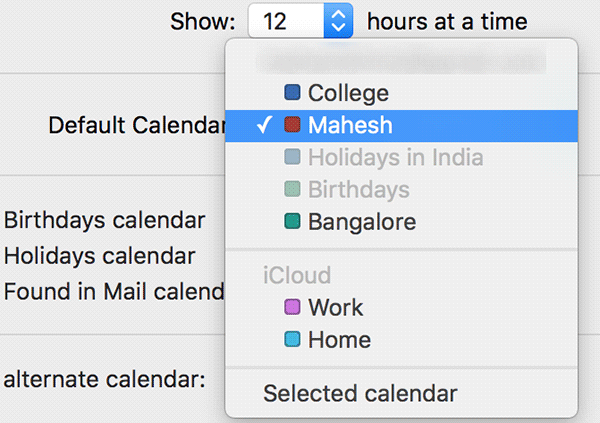
Task: Select the checked Mahesh calendar entry
Action: (x=350, y=126)
